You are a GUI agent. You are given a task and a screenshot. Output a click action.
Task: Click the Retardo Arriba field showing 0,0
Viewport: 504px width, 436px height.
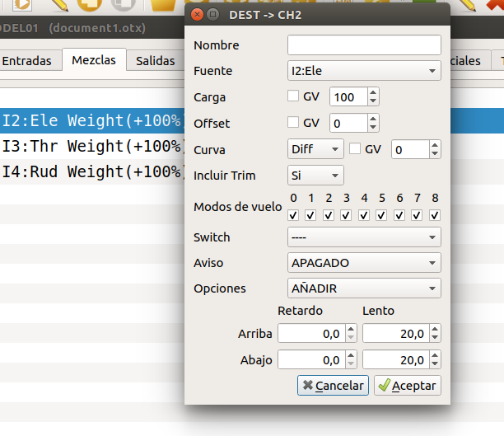click(311, 333)
